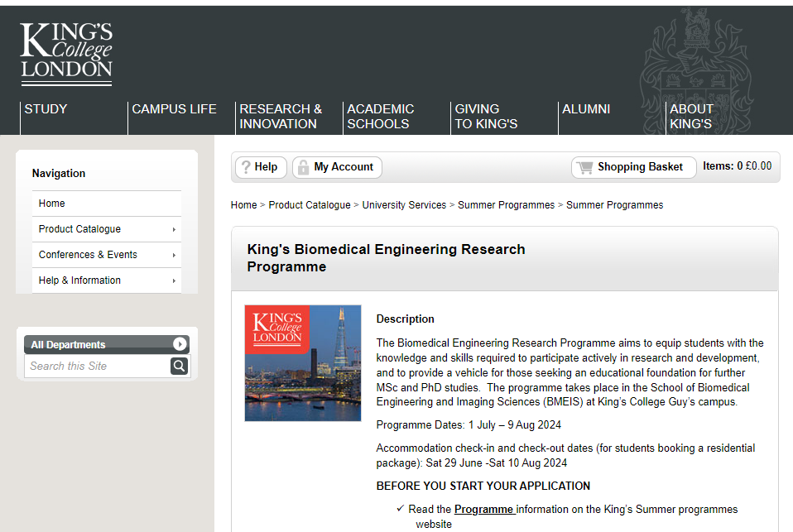
Task: Click the Navigation sidebar heading
Action: point(59,174)
